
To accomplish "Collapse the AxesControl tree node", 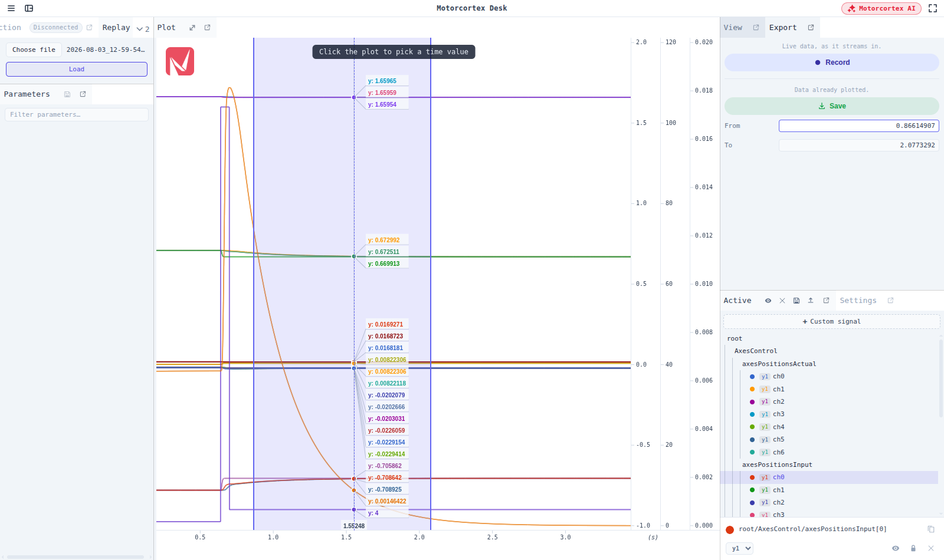I will click(756, 351).
